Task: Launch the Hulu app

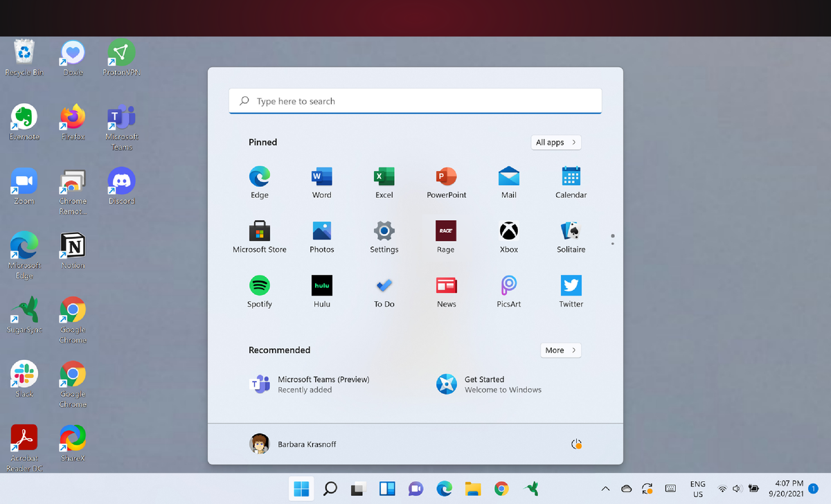Action: 322,291
